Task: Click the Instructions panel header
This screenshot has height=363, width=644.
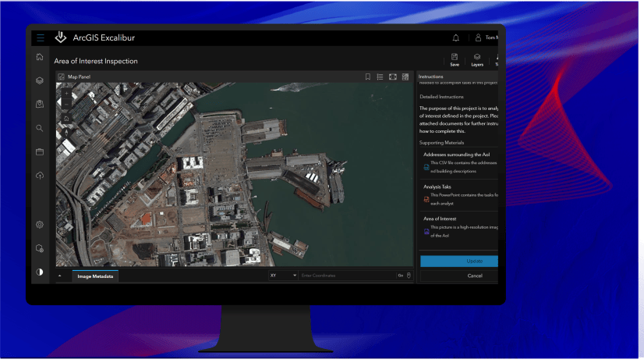Action: pos(431,77)
